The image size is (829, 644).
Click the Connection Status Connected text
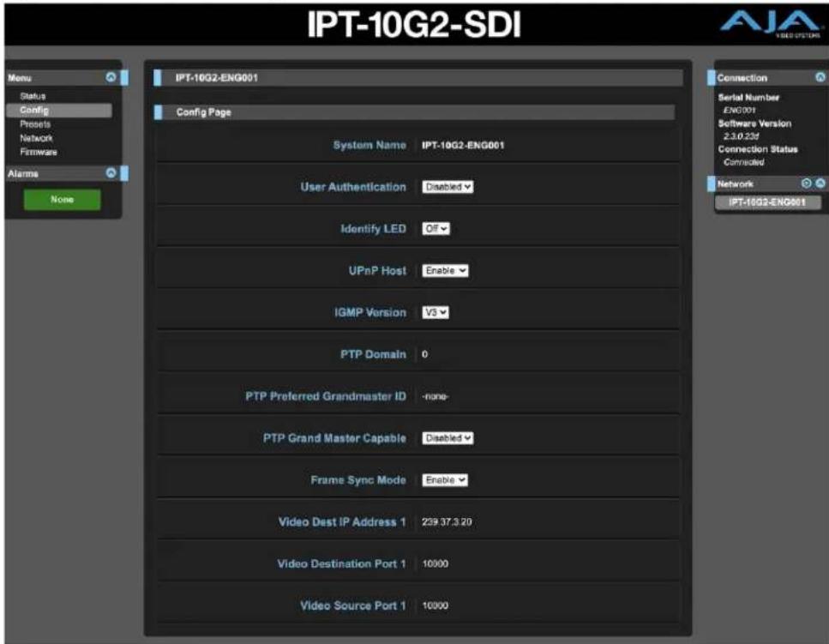[743, 162]
